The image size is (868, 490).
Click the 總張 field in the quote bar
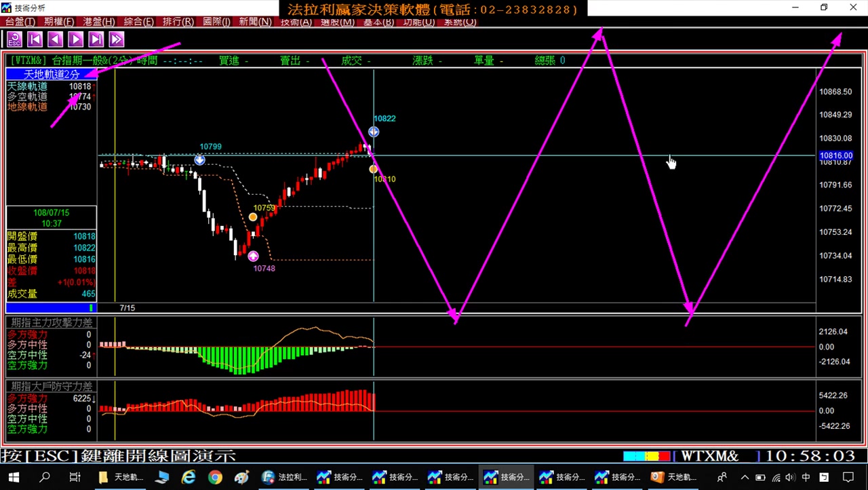pos(550,60)
